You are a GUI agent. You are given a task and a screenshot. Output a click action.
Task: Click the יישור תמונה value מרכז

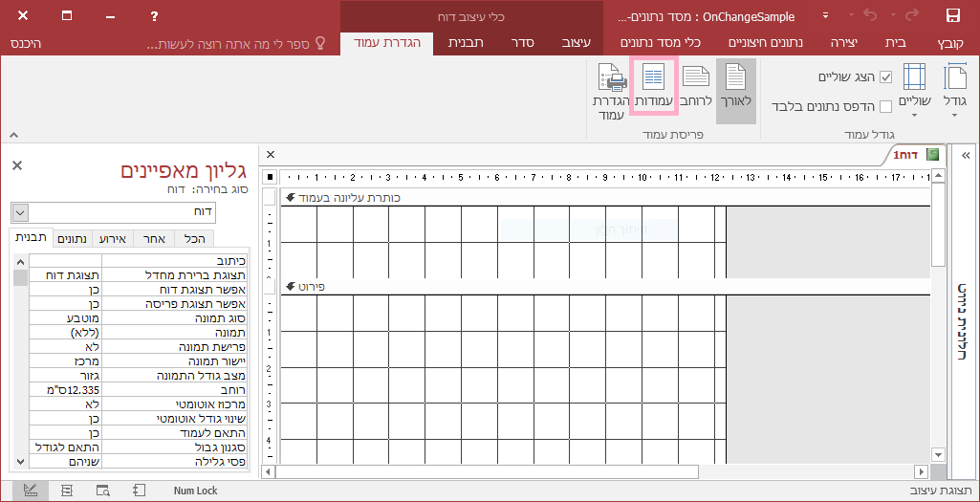click(x=66, y=361)
